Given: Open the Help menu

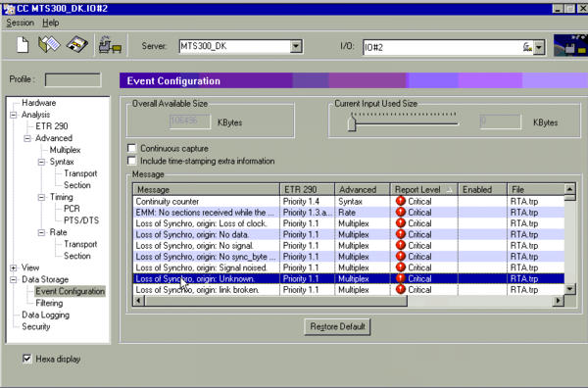Looking at the screenshot, I should (50, 23).
